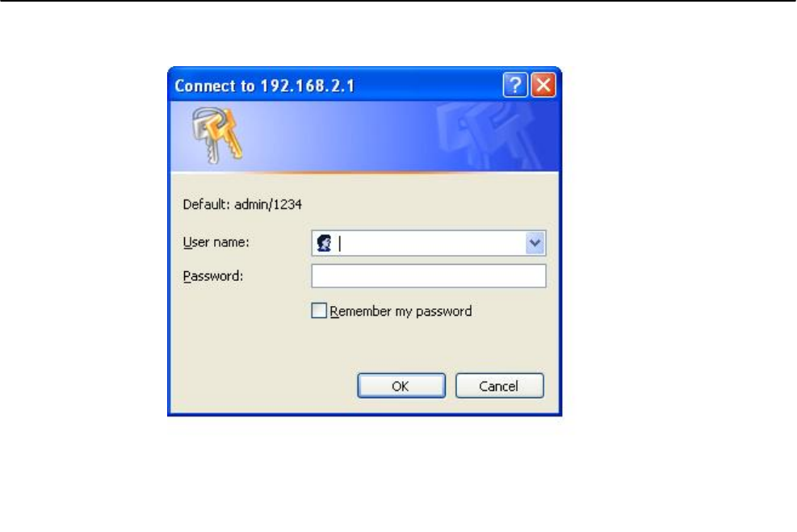Click the 'Password:' label

pos(213,276)
